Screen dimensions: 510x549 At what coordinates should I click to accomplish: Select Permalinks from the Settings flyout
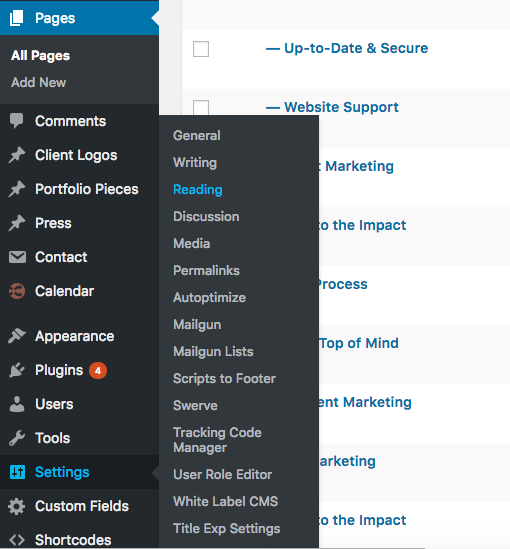(x=207, y=270)
